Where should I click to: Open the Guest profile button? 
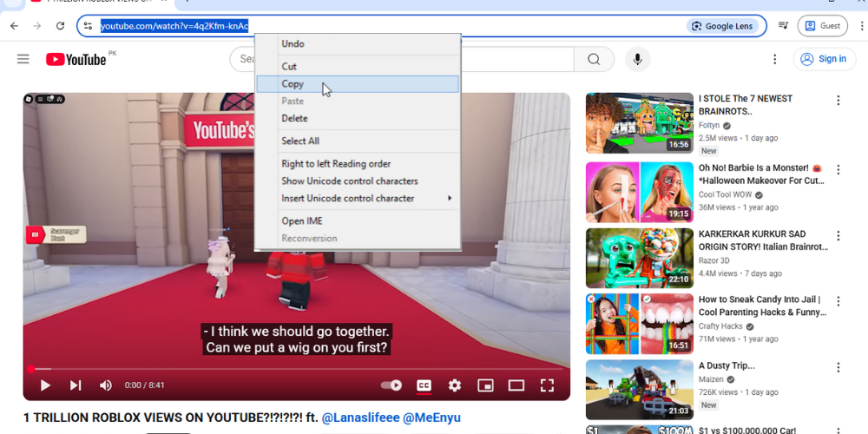tap(822, 25)
